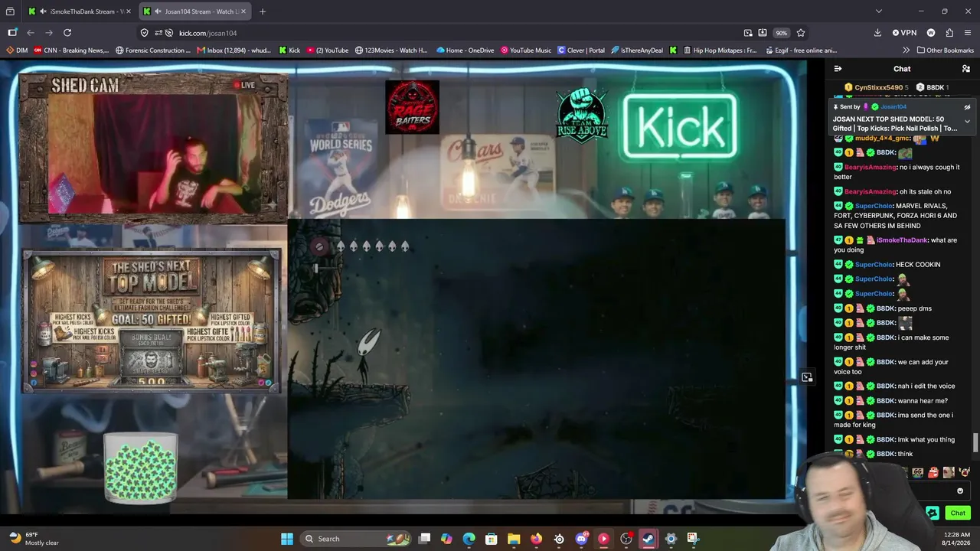Image resolution: width=980 pixels, height=551 pixels.
Task: Click muddy_4x4_gmc username in chat
Action: (x=882, y=139)
